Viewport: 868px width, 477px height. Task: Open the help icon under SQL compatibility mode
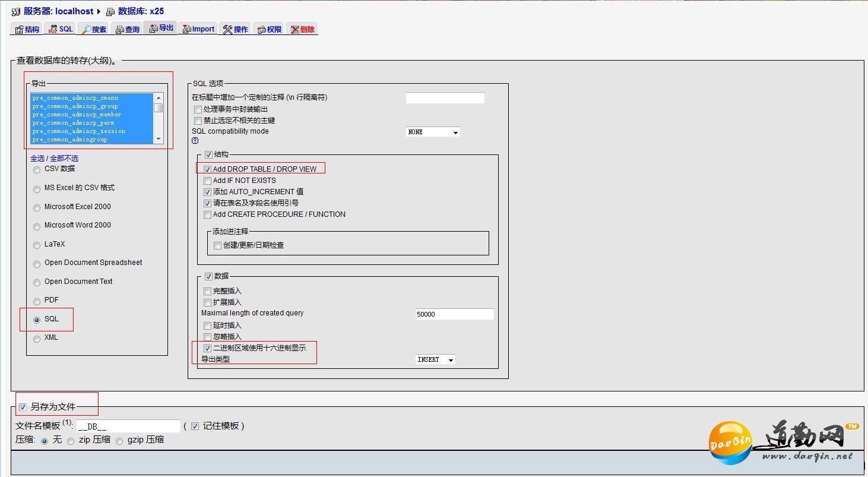(x=195, y=141)
